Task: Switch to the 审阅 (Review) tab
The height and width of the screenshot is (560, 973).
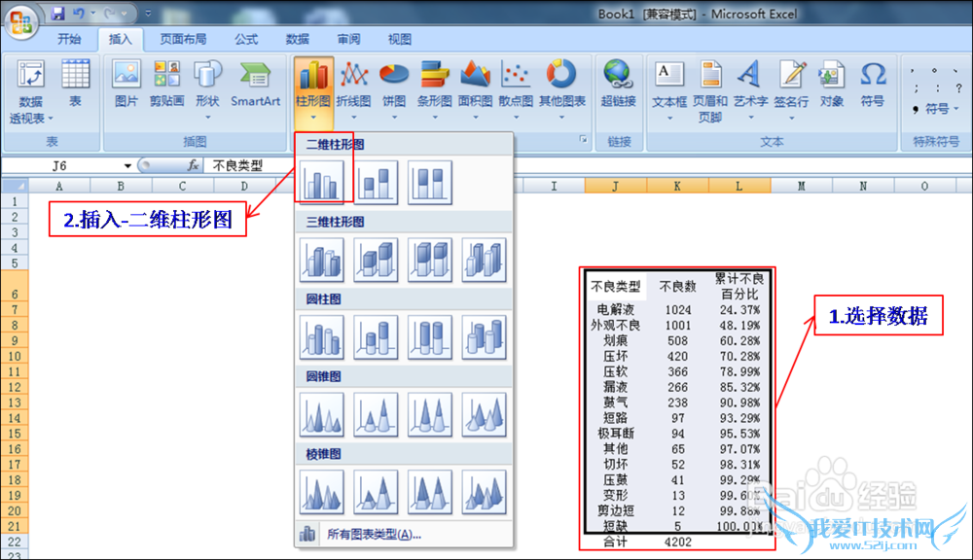Action: point(348,39)
